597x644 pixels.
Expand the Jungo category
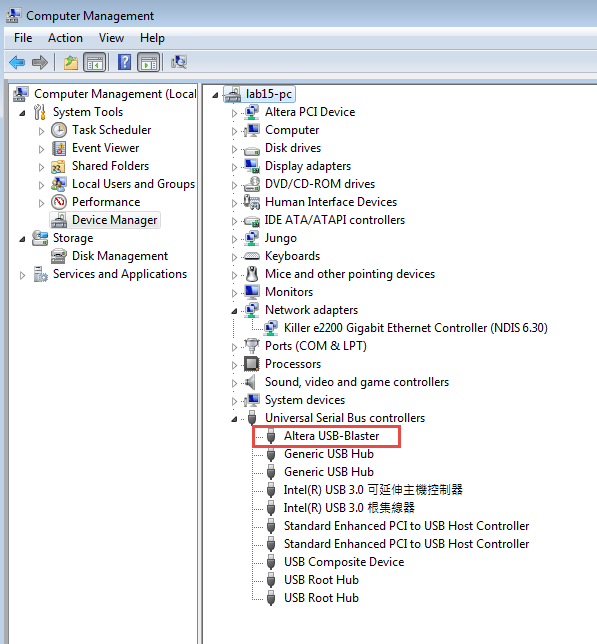tap(234, 239)
